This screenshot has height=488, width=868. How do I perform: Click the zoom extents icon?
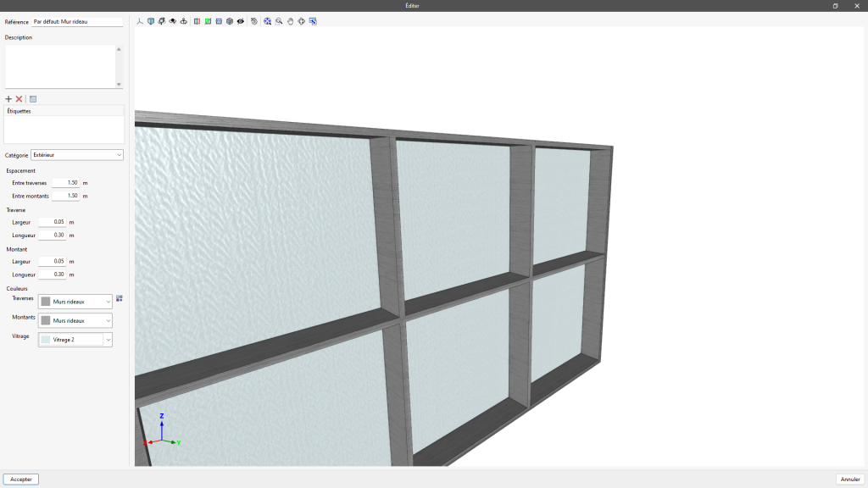pos(267,21)
